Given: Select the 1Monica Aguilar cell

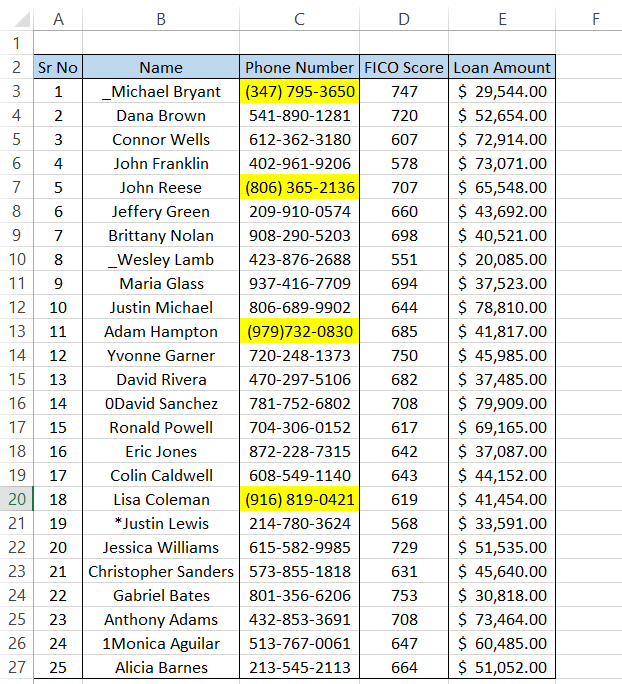Looking at the screenshot, I should (x=161, y=643).
